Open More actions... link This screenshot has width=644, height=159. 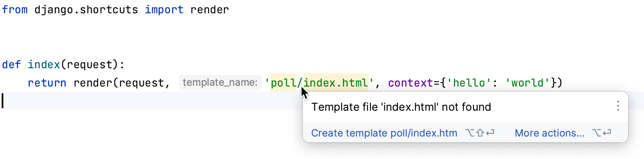point(549,133)
